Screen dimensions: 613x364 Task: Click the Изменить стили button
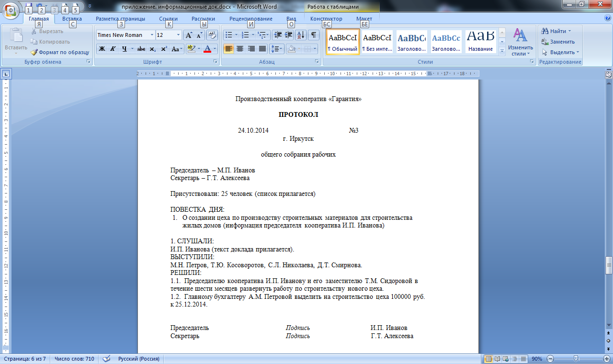[521, 42]
